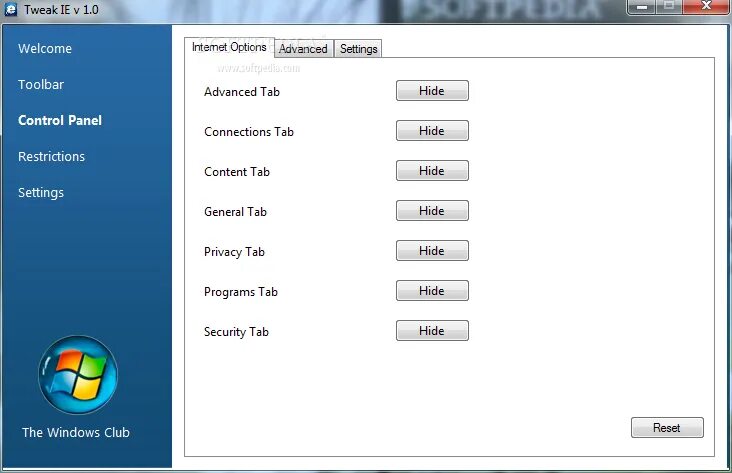This screenshot has height=473, width=732.
Task: Open the Welcome section in sidebar
Action: coord(45,49)
